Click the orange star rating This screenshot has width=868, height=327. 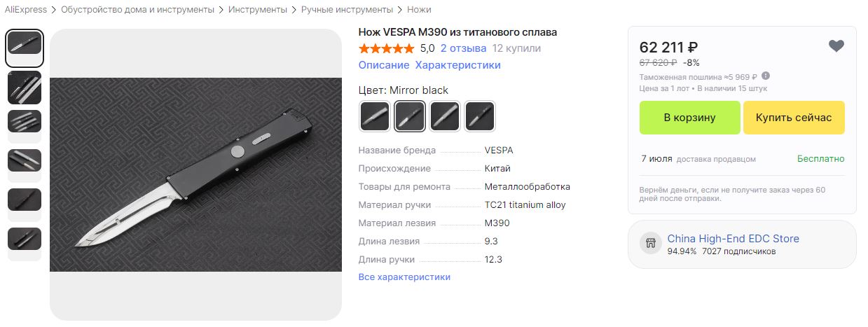click(386, 48)
